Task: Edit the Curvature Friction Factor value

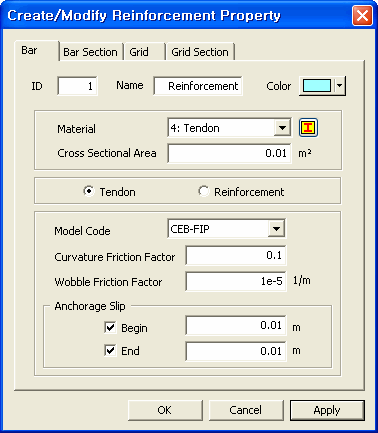Action: click(x=236, y=256)
